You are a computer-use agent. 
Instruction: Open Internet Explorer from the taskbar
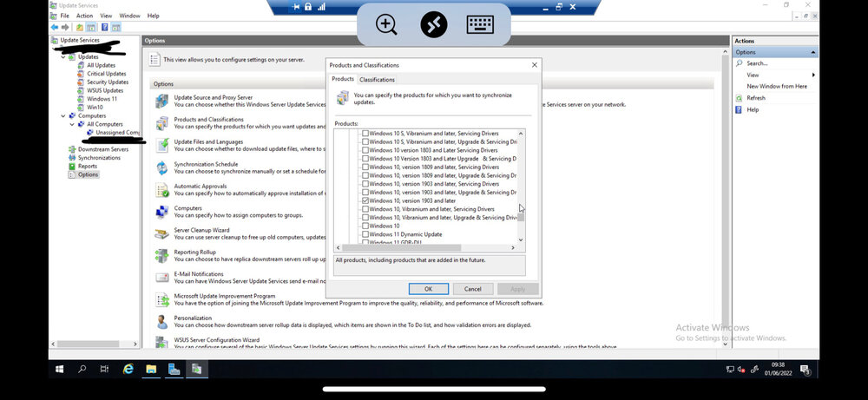128,369
